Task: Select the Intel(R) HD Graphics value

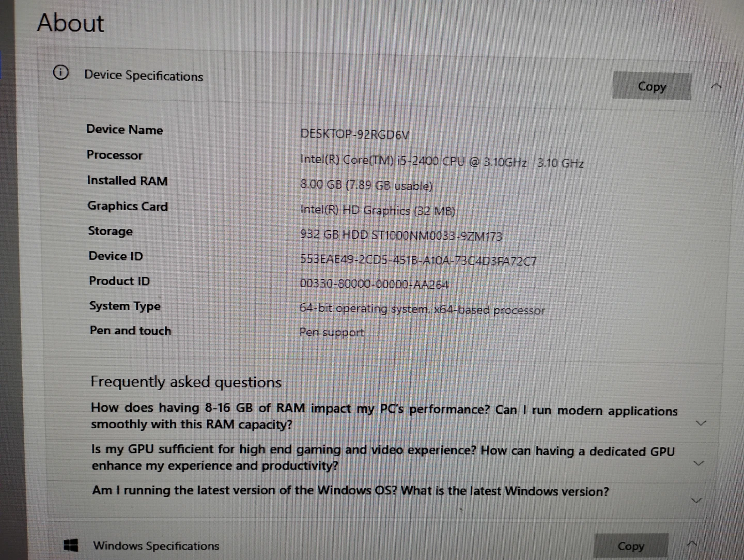Action: pos(378,210)
